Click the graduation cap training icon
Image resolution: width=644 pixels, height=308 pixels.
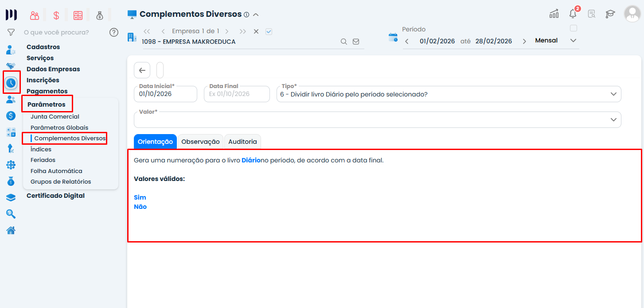tap(610, 14)
